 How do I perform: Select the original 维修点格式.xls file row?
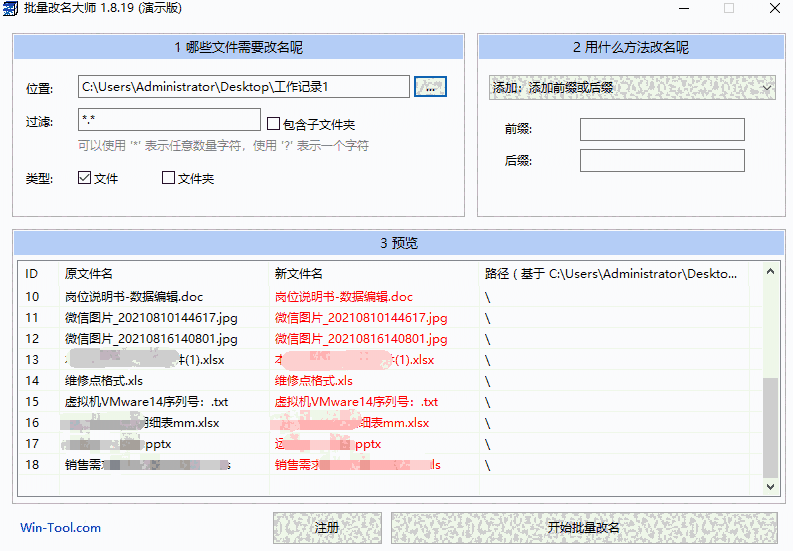[x=104, y=380]
